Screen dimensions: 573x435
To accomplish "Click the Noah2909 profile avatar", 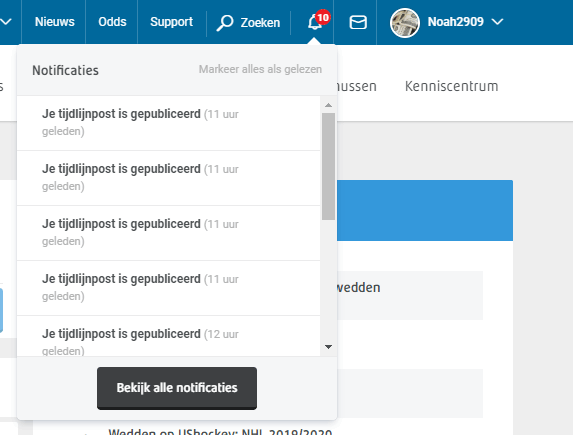I will click(x=404, y=23).
